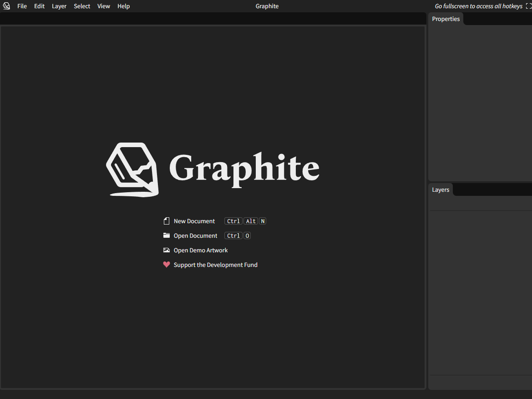Open Support the Development Fund link
The width and height of the screenshot is (532, 399).
(x=215, y=265)
